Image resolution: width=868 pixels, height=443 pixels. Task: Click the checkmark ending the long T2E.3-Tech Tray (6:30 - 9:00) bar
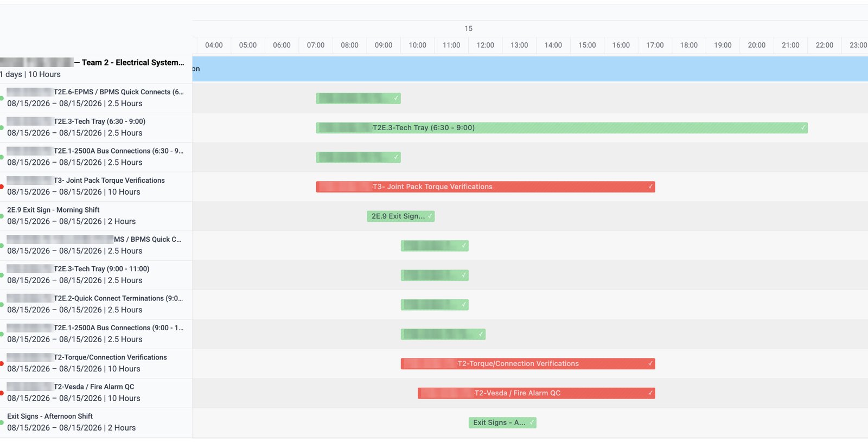803,128
